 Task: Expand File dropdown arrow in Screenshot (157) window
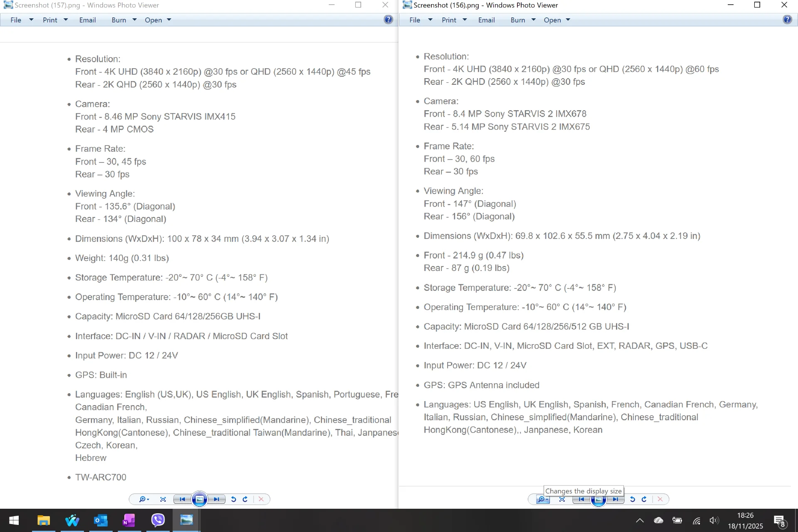pyautogui.click(x=31, y=20)
